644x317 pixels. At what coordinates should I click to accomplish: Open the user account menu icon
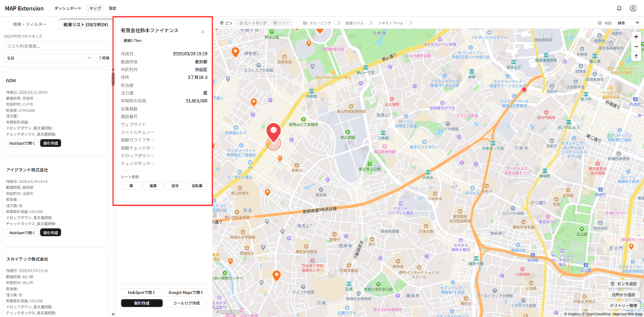tap(633, 8)
